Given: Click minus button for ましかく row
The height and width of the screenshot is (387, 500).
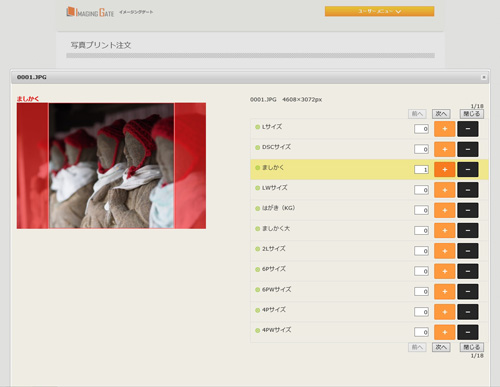Looking at the screenshot, I should pyautogui.click(x=468, y=170).
